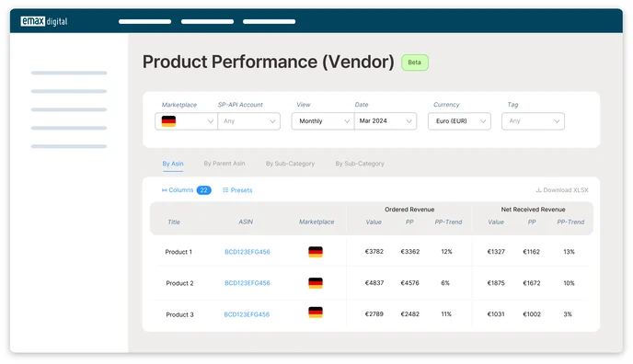The height and width of the screenshot is (364, 633).
Task: Open ASIN link for Product 3
Action: pyautogui.click(x=247, y=314)
